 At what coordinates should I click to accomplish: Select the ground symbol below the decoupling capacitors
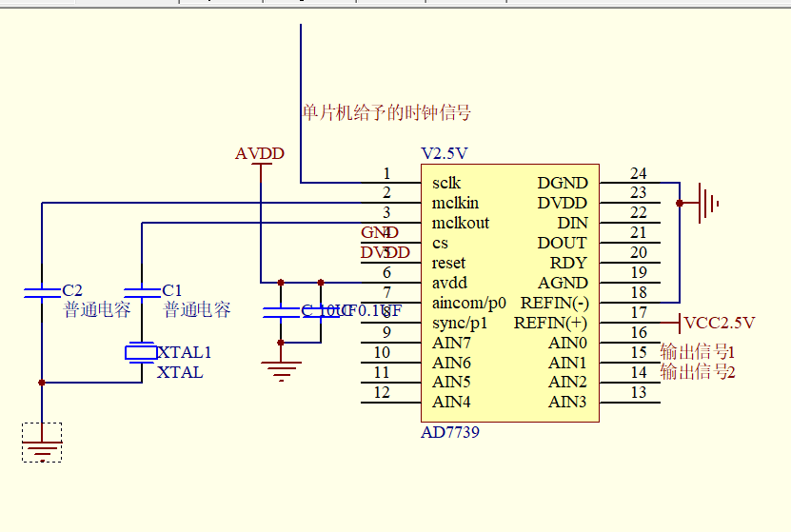[x=281, y=371]
